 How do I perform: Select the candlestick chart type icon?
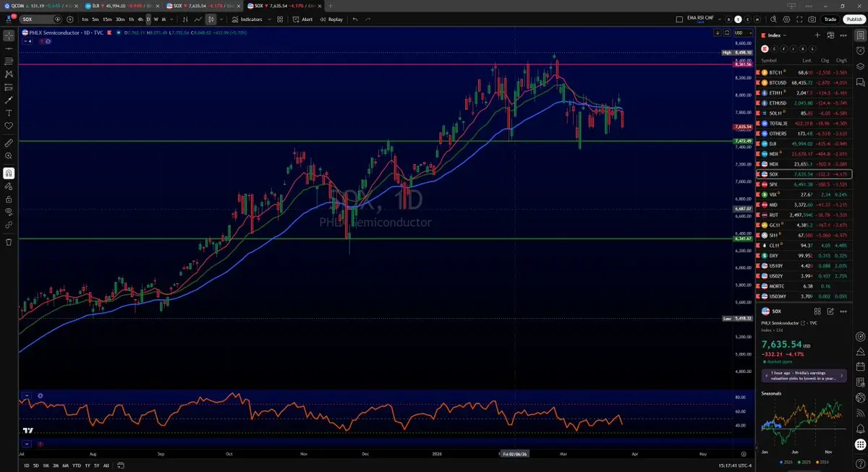(210, 20)
